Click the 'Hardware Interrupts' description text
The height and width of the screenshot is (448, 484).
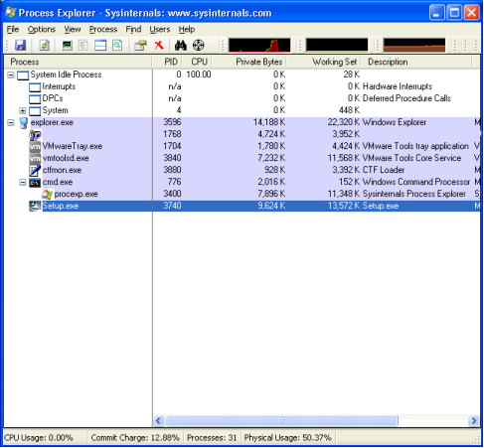pos(398,86)
